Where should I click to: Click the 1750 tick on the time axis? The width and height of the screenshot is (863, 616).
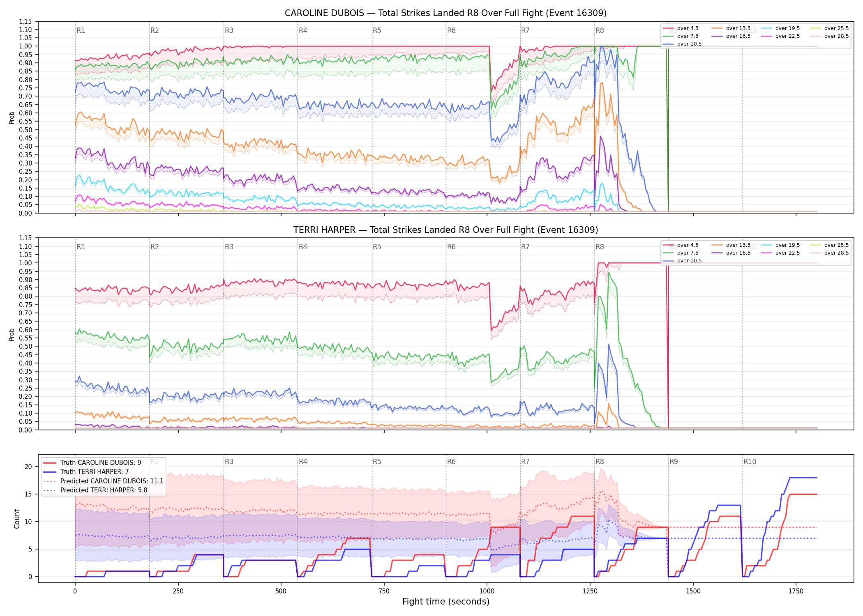coord(796,591)
